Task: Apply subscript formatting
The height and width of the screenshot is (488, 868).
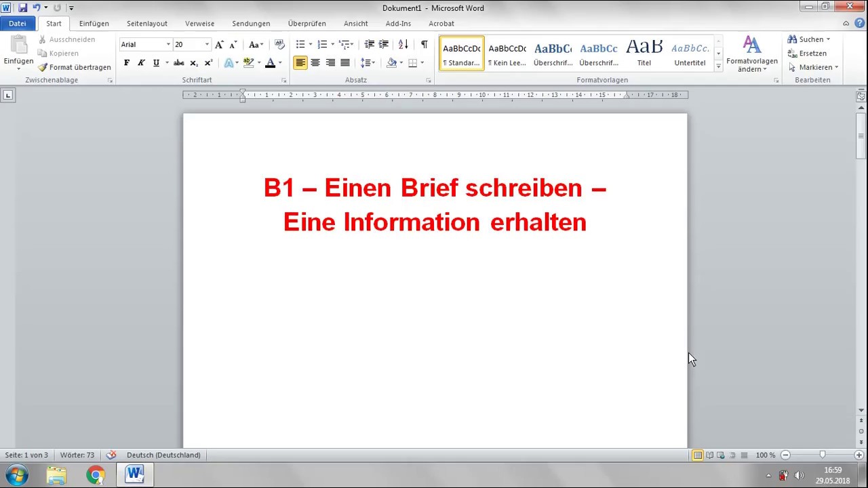Action: click(194, 62)
